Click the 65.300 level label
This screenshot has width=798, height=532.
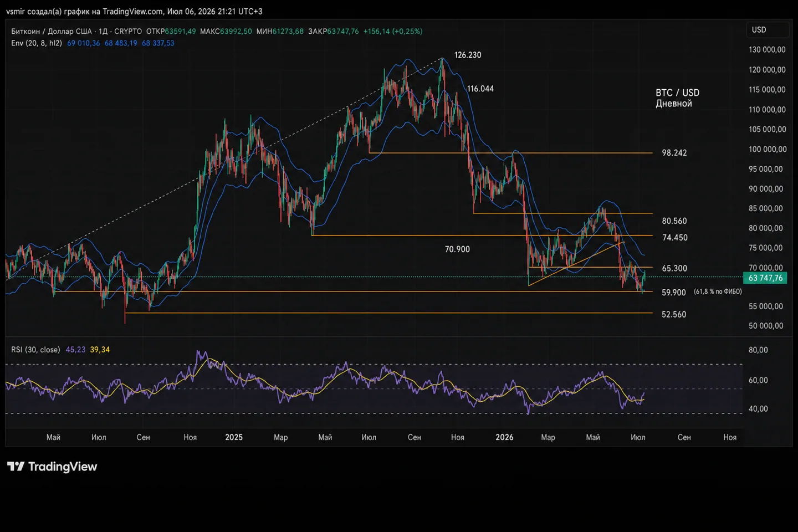674,268
